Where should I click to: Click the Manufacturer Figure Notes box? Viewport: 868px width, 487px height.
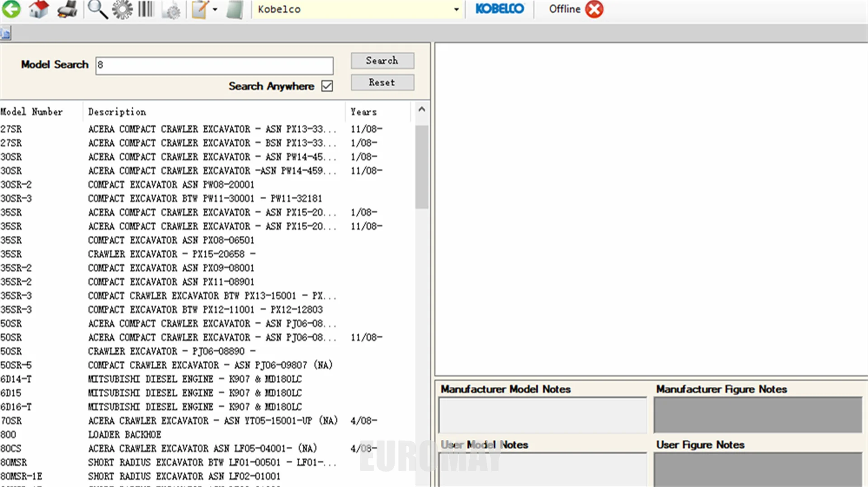(758, 415)
